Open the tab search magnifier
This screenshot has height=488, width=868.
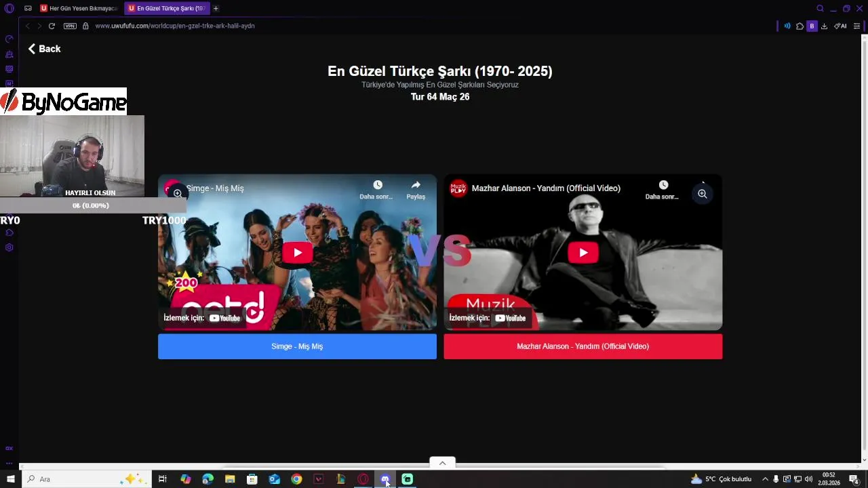(x=820, y=9)
